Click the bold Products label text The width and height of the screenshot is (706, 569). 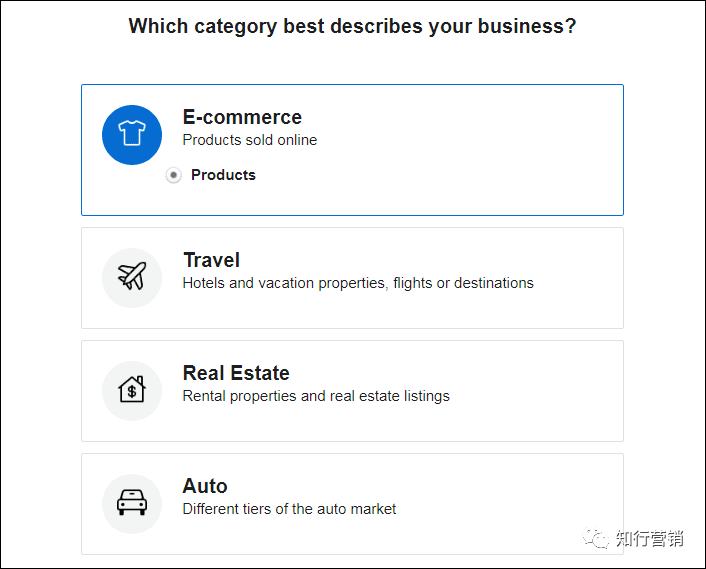[223, 175]
